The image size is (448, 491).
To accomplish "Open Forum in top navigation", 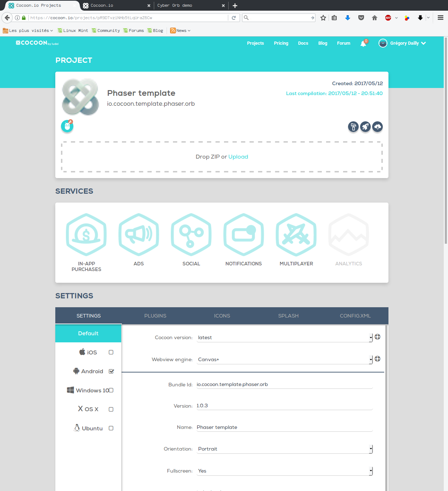I will pyautogui.click(x=344, y=43).
